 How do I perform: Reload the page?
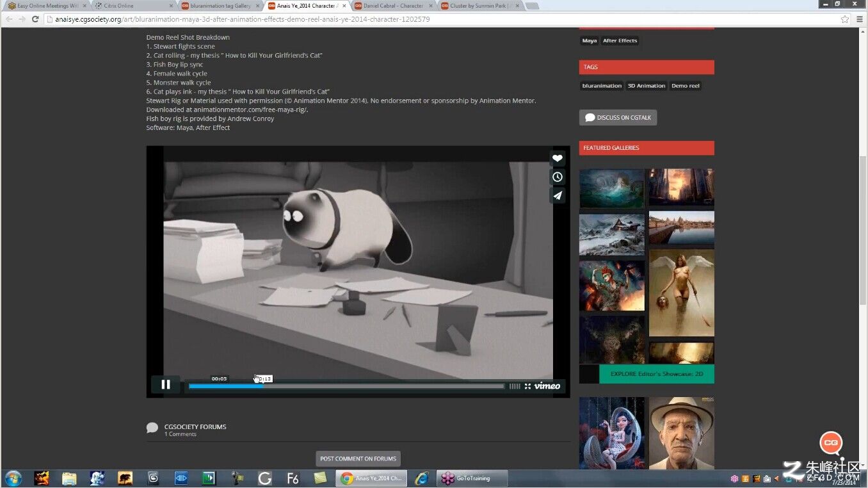tap(35, 19)
